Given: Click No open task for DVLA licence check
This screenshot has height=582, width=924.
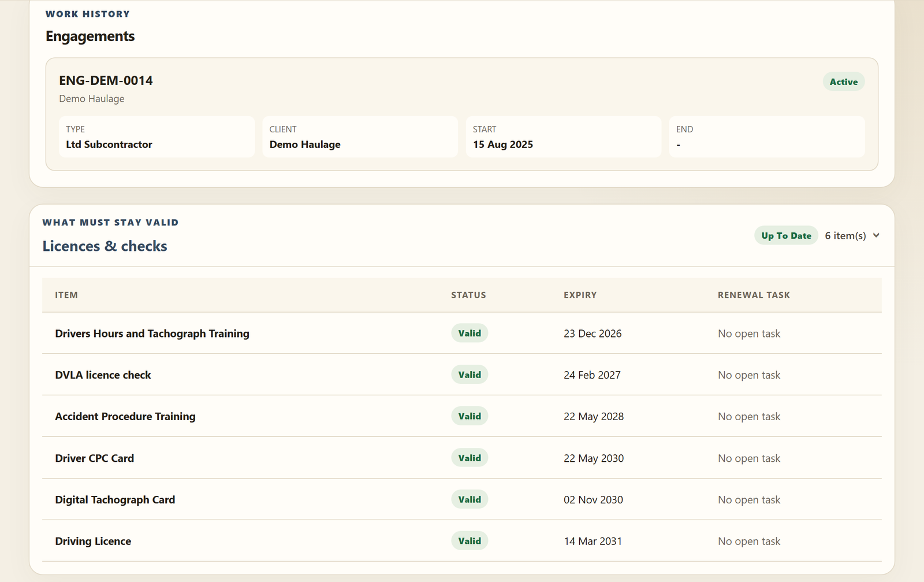Looking at the screenshot, I should [749, 375].
